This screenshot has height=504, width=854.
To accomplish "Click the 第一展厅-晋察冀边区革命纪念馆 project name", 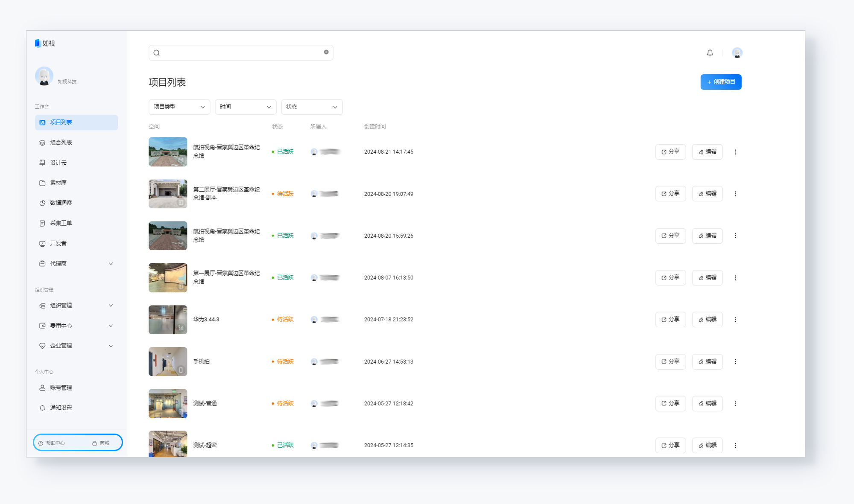I will tap(226, 277).
